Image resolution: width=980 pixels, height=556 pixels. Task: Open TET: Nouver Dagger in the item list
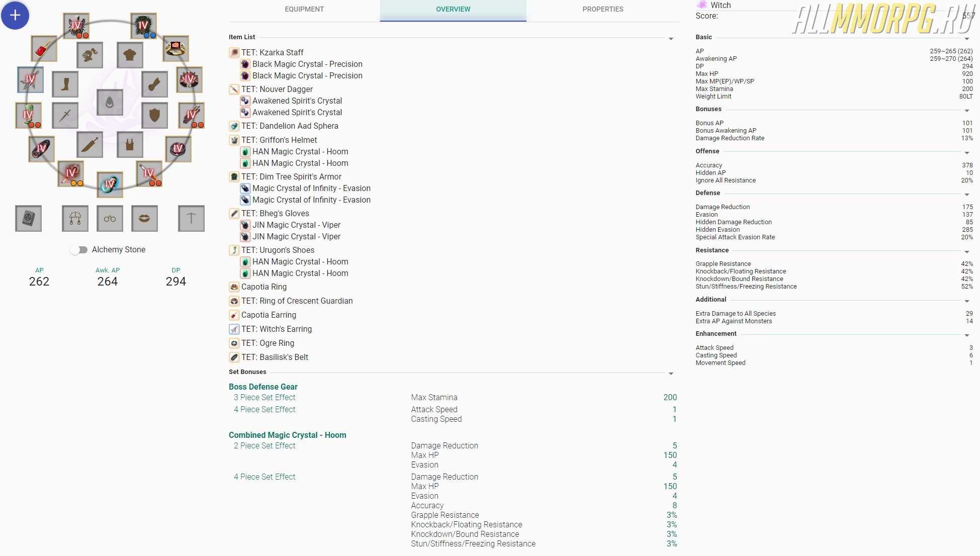277,89
